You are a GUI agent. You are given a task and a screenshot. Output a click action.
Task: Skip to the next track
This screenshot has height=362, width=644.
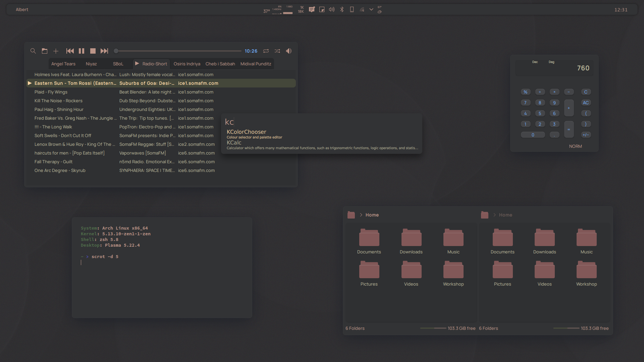[104, 51]
